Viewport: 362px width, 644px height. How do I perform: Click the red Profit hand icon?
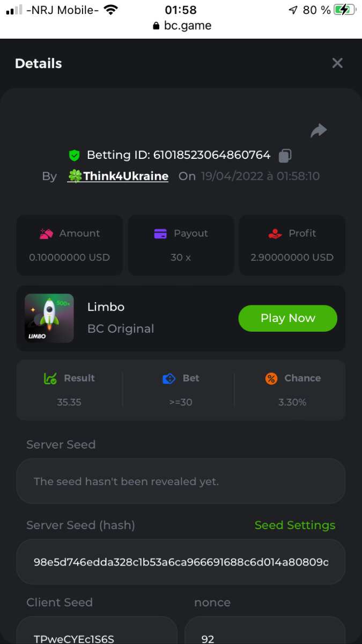[x=275, y=233]
